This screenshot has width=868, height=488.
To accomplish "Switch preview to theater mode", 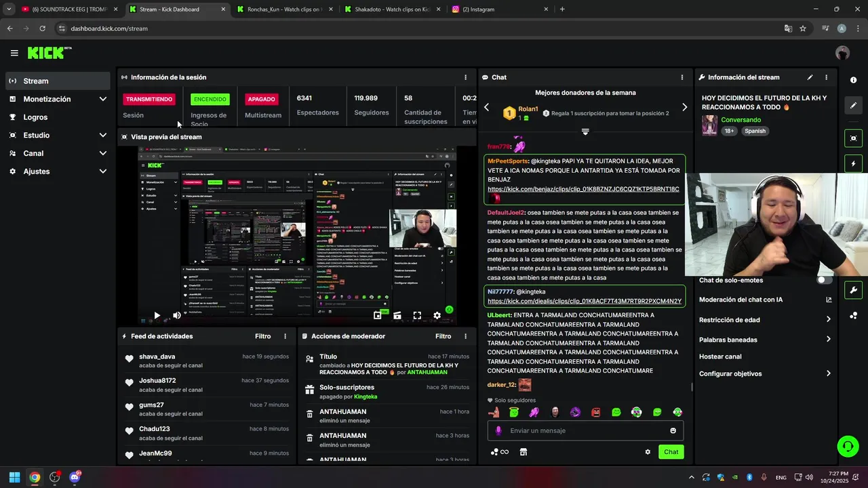I will point(397,315).
